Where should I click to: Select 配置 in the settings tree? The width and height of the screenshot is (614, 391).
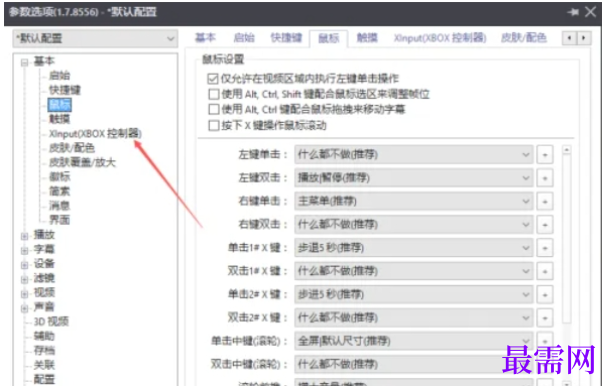[44, 379]
